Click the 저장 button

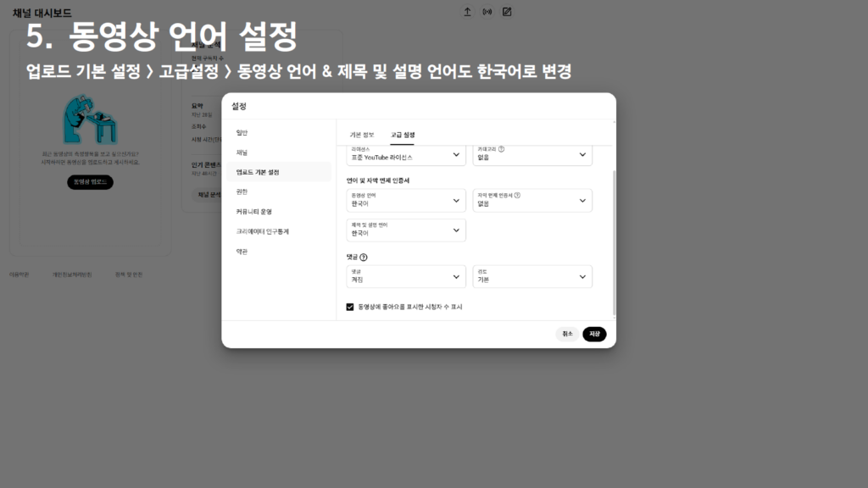point(594,334)
